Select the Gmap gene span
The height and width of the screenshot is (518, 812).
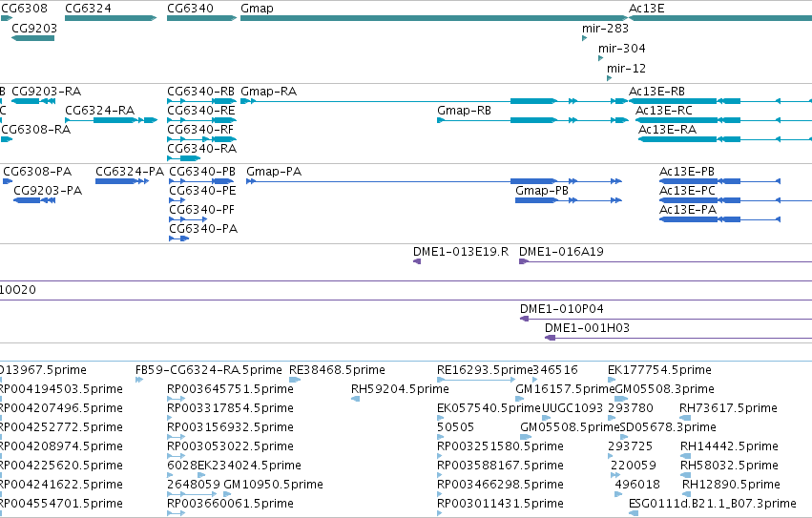point(434,18)
